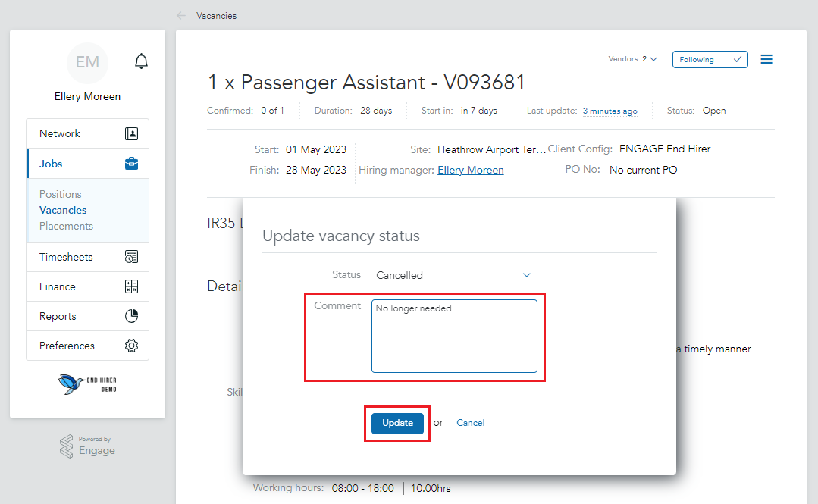Click the Network contacts icon
Viewport: 818px width, 504px height.
click(x=131, y=133)
